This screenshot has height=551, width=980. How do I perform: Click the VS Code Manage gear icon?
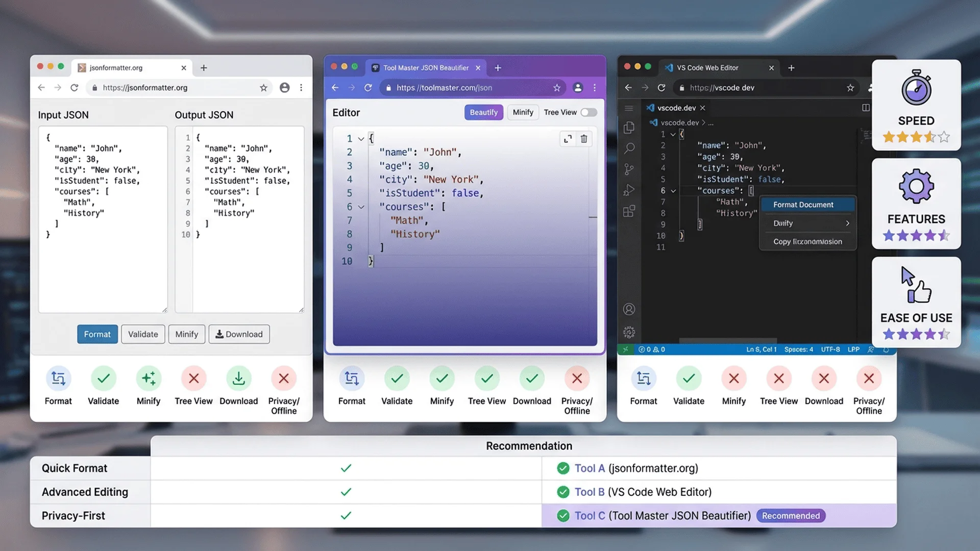tap(629, 333)
